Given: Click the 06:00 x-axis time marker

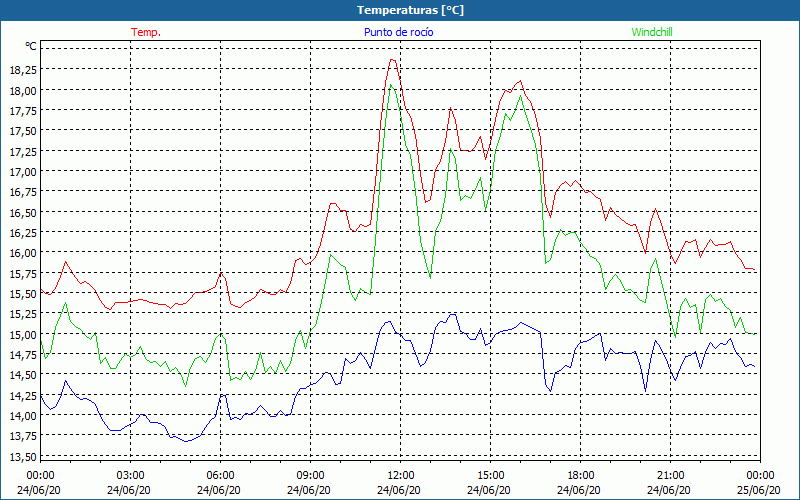Looking at the screenshot, I should [x=220, y=475].
